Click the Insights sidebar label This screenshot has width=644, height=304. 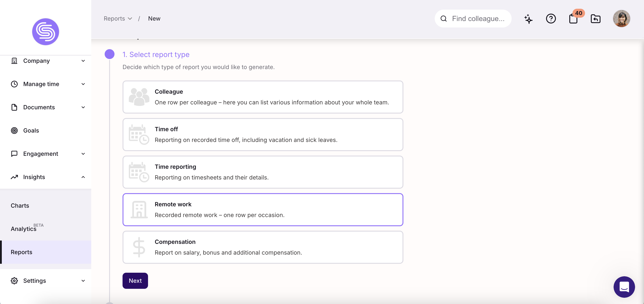coord(34,177)
